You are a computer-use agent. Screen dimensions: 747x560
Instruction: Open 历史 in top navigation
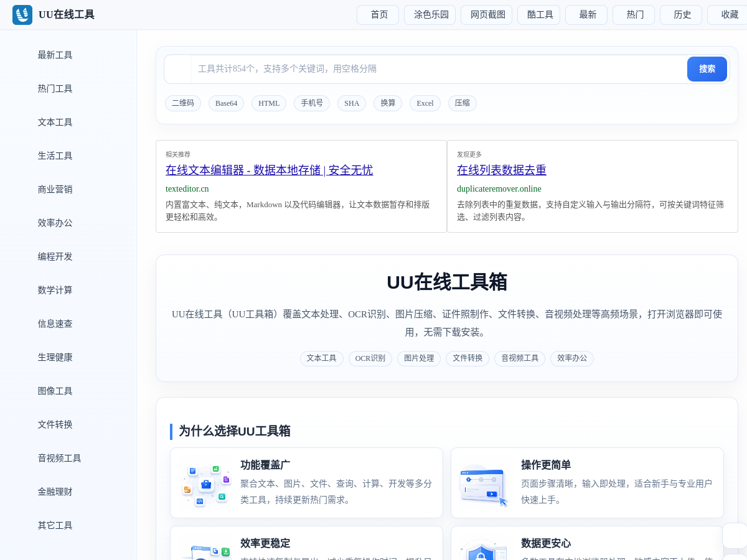tap(681, 15)
